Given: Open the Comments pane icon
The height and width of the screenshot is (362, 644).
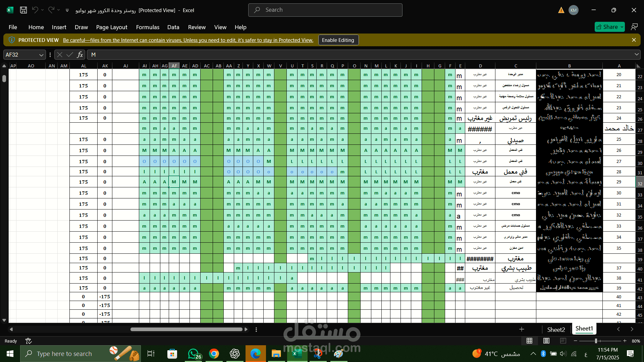Looking at the screenshot, I should coord(634,27).
